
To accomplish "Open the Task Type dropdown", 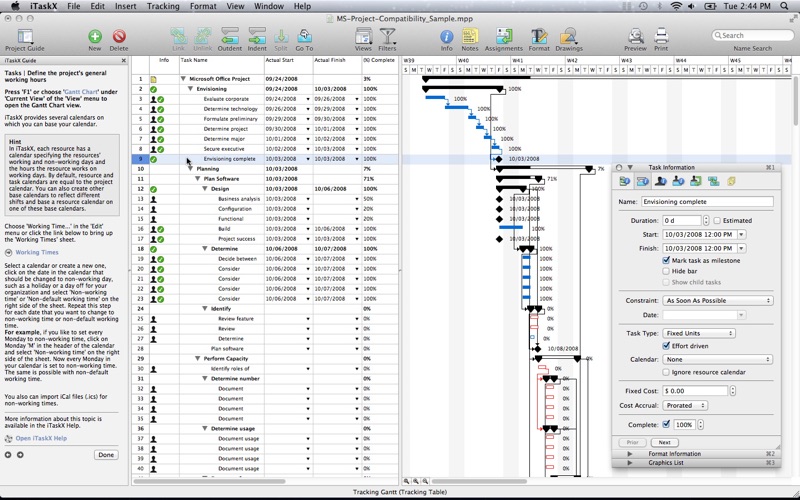I will pyautogui.click(x=699, y=333).
